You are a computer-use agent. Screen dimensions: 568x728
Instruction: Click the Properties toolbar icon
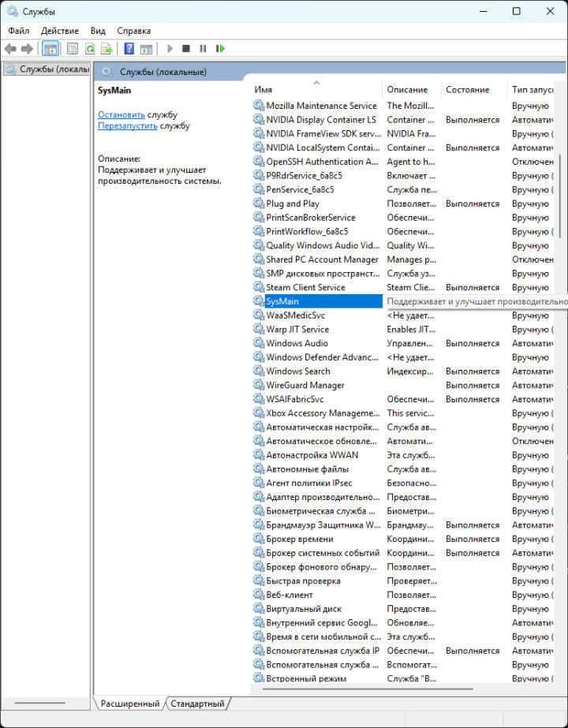tap(73, 49)
